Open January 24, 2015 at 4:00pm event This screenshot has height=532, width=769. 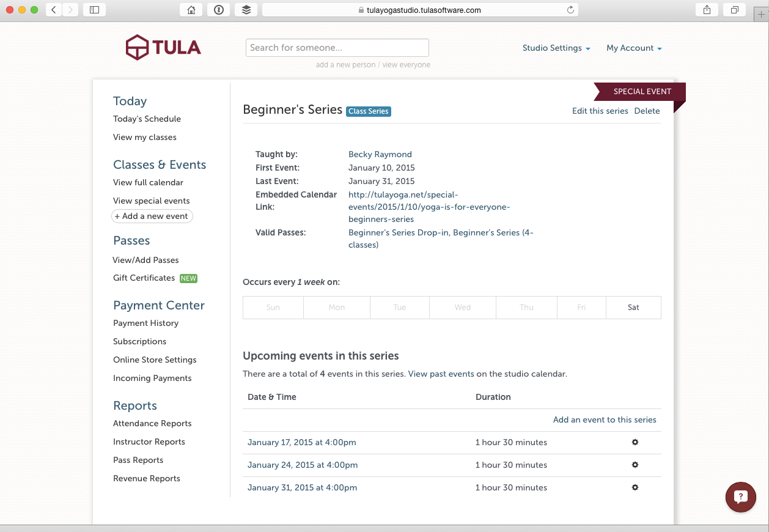303,465
